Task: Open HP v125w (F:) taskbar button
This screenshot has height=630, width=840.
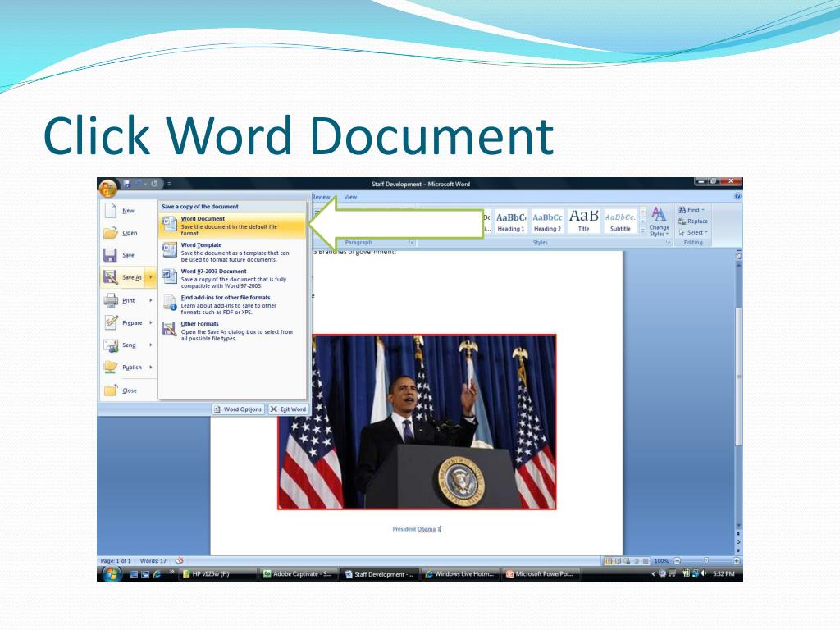Action: point(217,573)
